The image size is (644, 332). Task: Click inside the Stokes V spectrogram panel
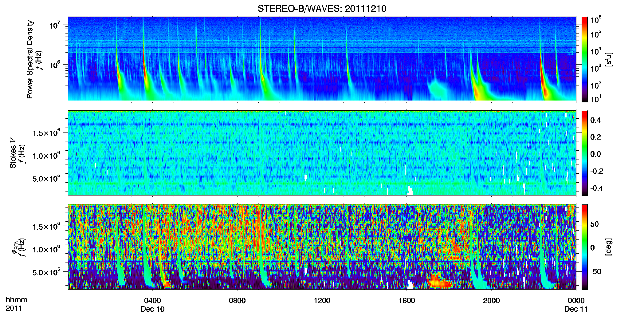coord(322,153)
